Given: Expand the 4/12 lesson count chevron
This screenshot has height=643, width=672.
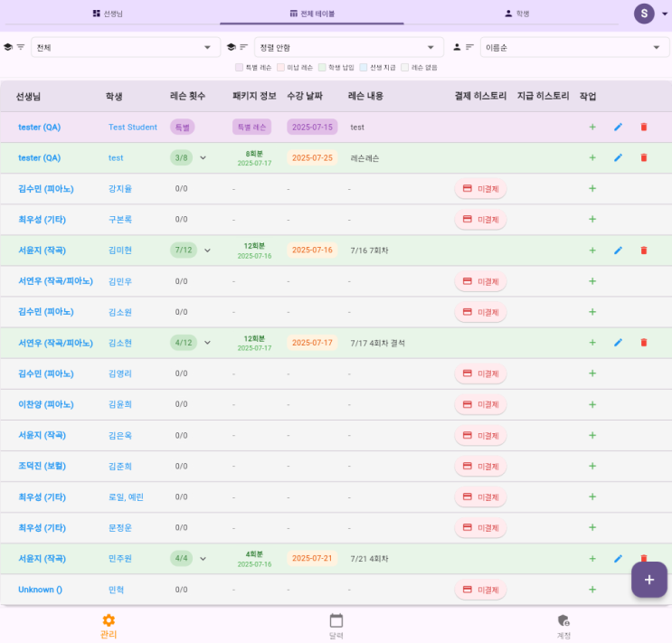Looking at the screenshot, I should tap(207, 343).
